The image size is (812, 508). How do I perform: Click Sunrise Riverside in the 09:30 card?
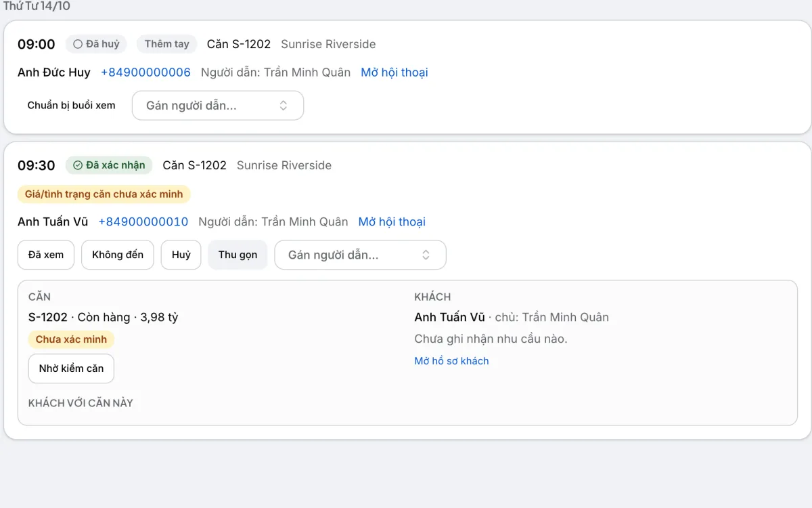coord(284,165)
